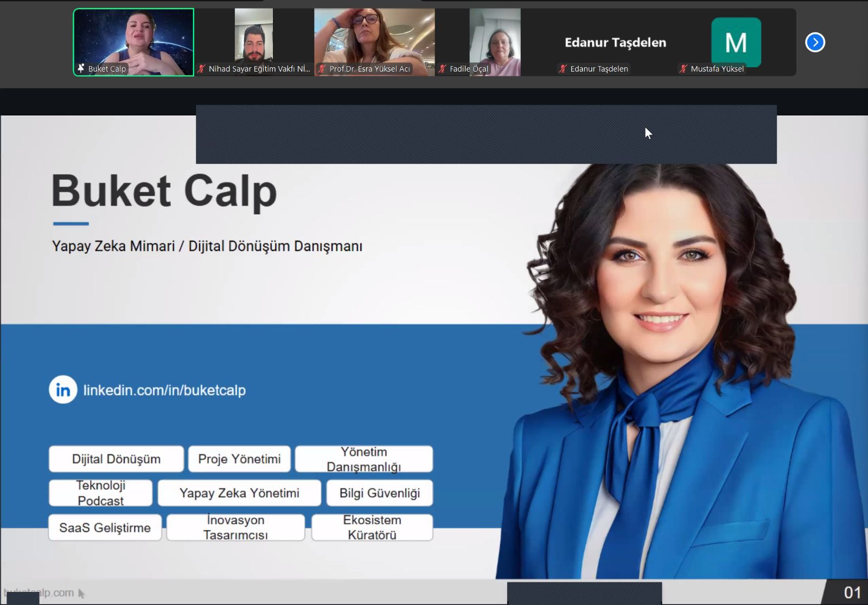
Task: Show next participants with the blue arrow
Action: (815, 42)
